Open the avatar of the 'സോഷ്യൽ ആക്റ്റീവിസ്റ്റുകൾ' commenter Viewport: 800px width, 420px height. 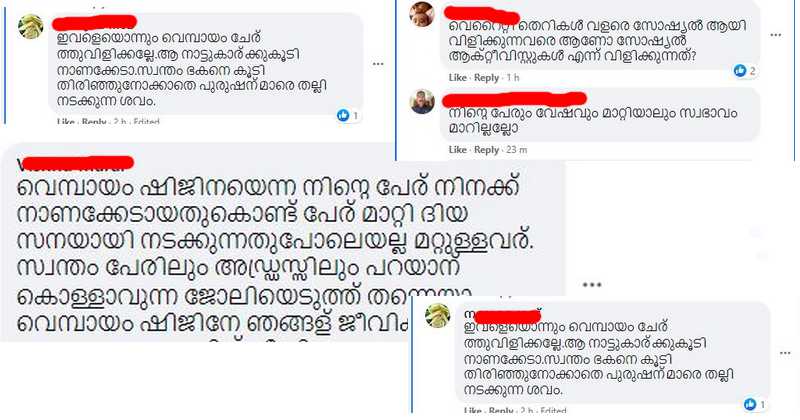click(x=422, y=14)
